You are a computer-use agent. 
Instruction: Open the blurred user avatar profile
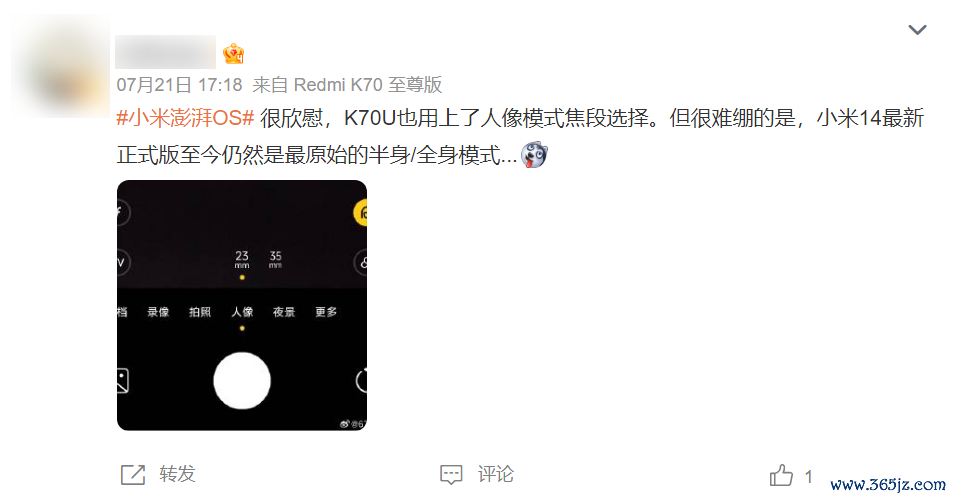click(60, 66)
